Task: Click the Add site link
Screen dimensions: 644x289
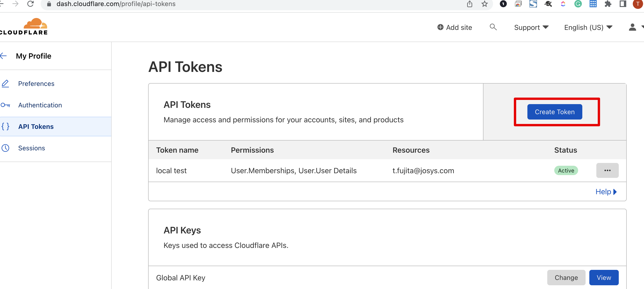Action: [454, 27]
